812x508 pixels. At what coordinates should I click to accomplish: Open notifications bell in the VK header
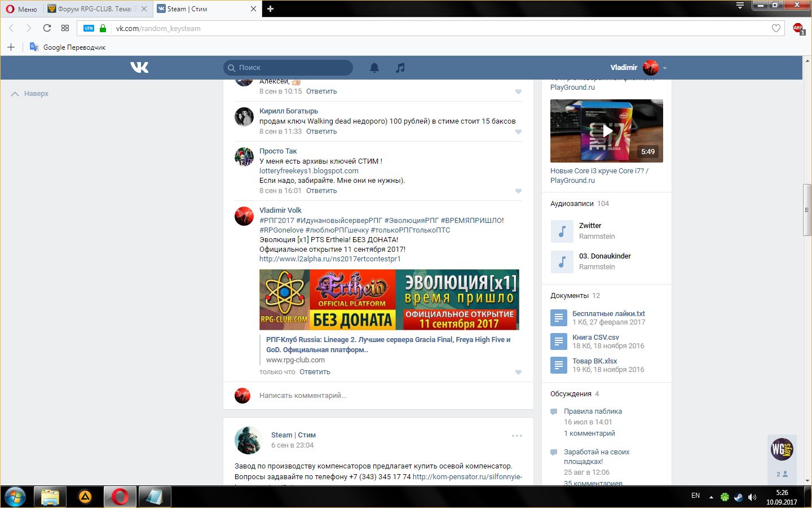pyautogui.click(x=374, y=68)
